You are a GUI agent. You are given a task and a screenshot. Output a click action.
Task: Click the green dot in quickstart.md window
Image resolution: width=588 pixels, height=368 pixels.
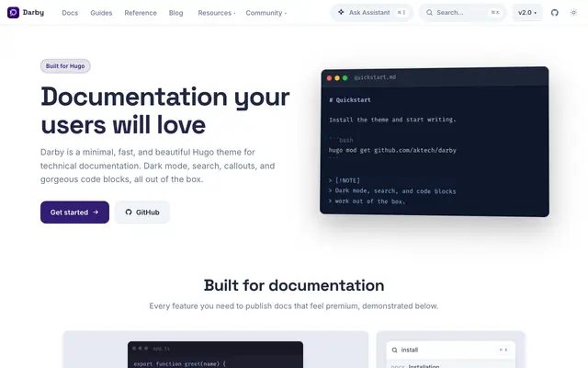click(x=345, y=78)
